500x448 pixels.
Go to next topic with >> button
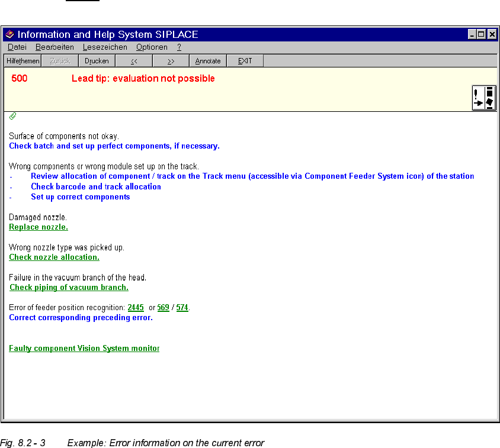[x=171, y=61]
